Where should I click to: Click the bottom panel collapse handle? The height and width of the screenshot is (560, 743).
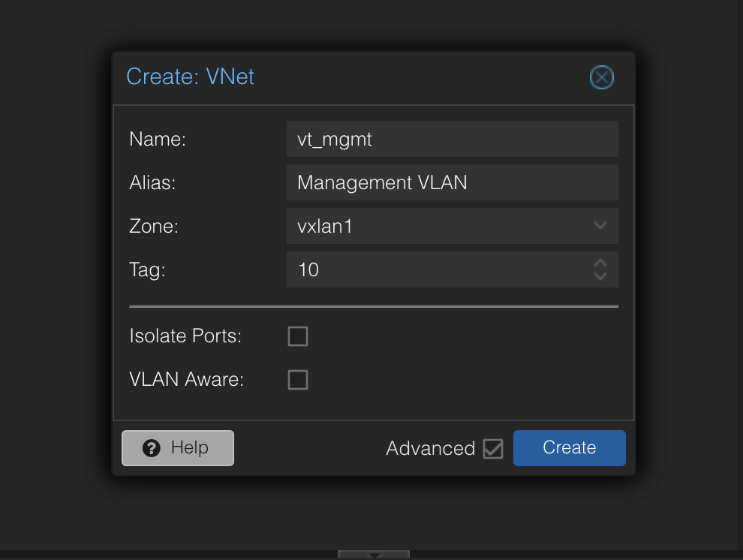tap(374, 554)
